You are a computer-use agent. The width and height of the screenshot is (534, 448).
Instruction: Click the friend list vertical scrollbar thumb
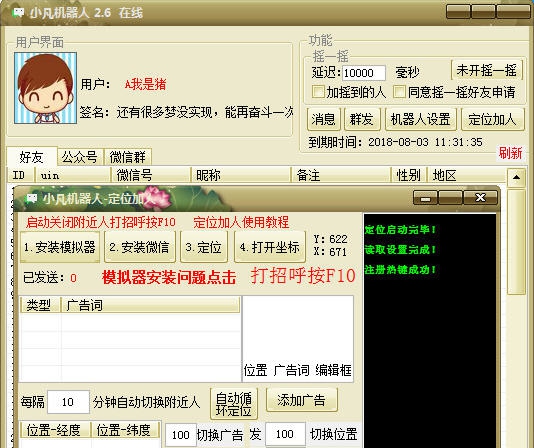click(x=516, y=242)
